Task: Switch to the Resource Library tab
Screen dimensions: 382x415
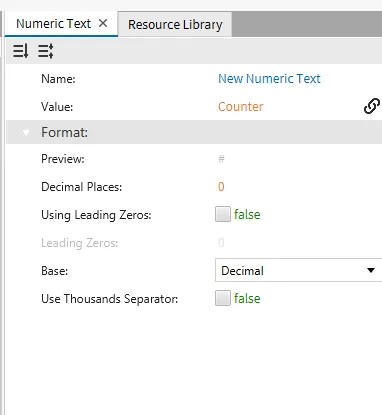Action: tap(175, 24)
